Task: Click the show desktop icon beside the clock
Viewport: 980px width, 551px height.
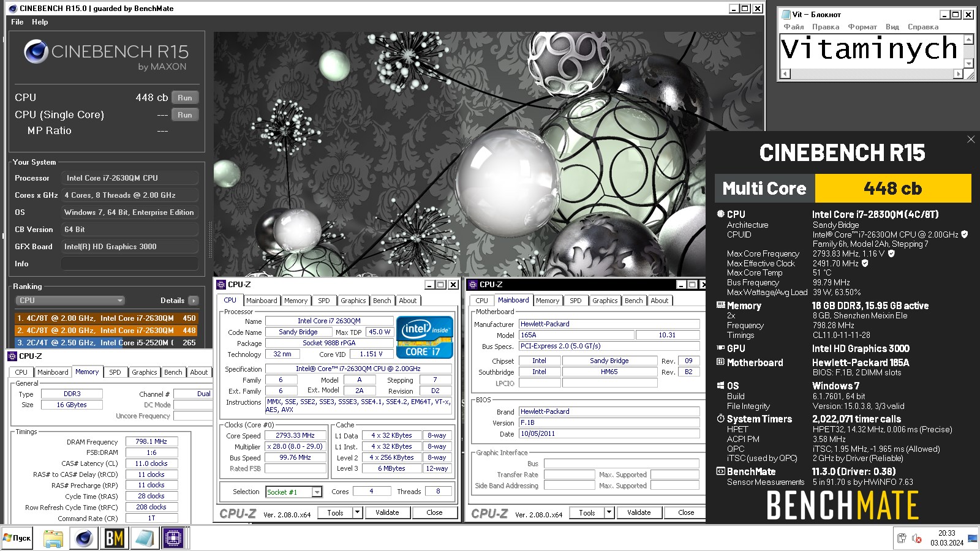Action: [x=973, y=538]
